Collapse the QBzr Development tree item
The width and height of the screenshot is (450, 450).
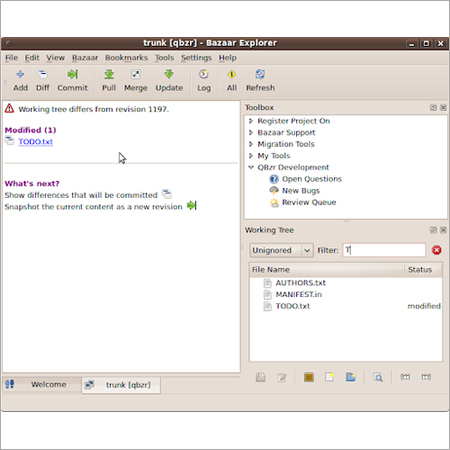[251, 167]
